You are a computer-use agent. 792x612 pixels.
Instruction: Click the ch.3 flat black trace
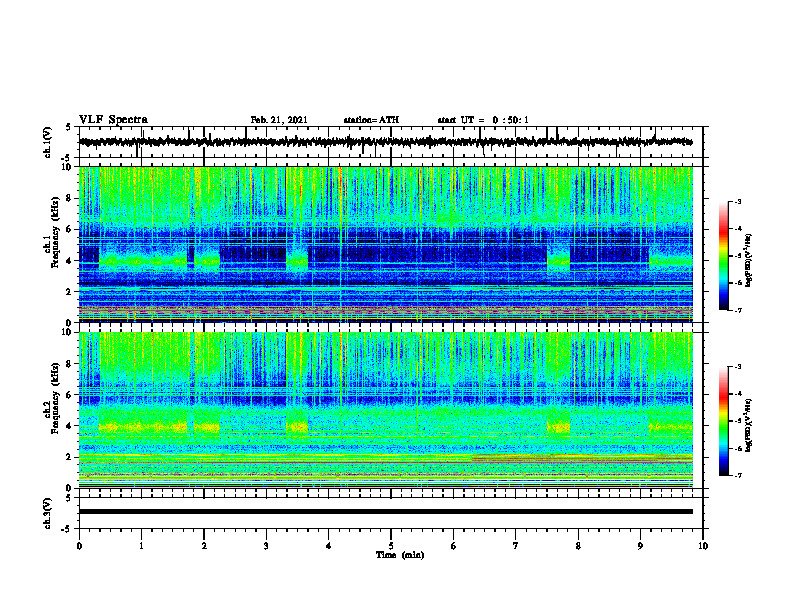[385, 512]
